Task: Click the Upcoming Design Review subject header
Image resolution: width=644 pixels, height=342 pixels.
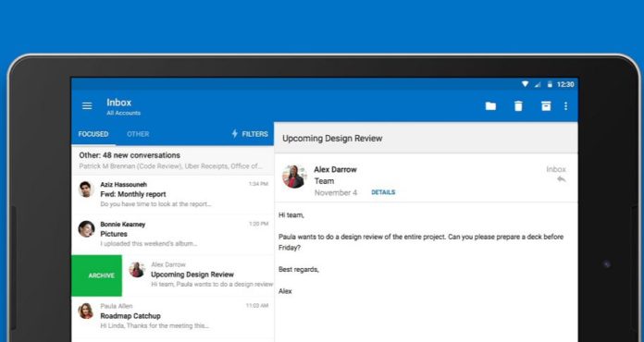Action: (332, 139)
